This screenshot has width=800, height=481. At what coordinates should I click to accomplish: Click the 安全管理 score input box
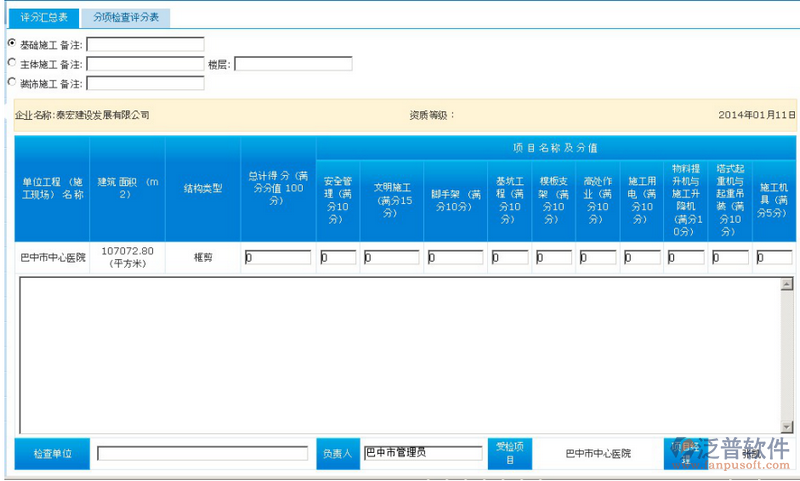pos(338,257)
